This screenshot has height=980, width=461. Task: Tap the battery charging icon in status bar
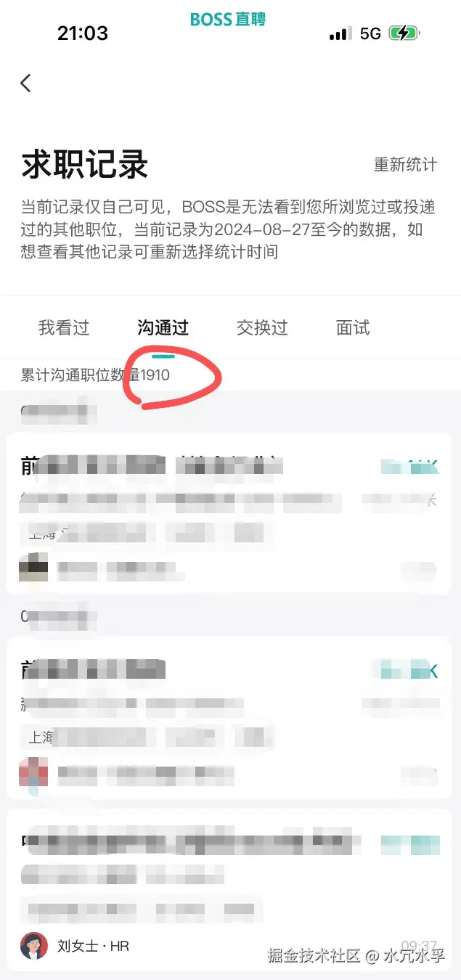[404, 33]
